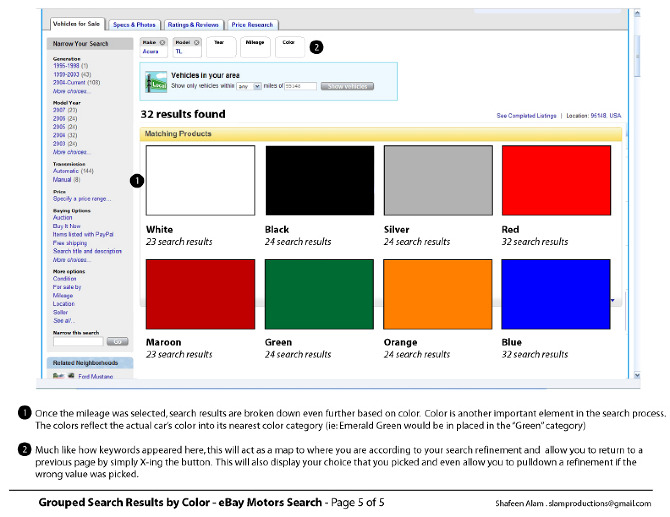Select the Silver color swatch
Image resolution: width=670 pixels, height=517 pixels.
[x=438, y=180]
